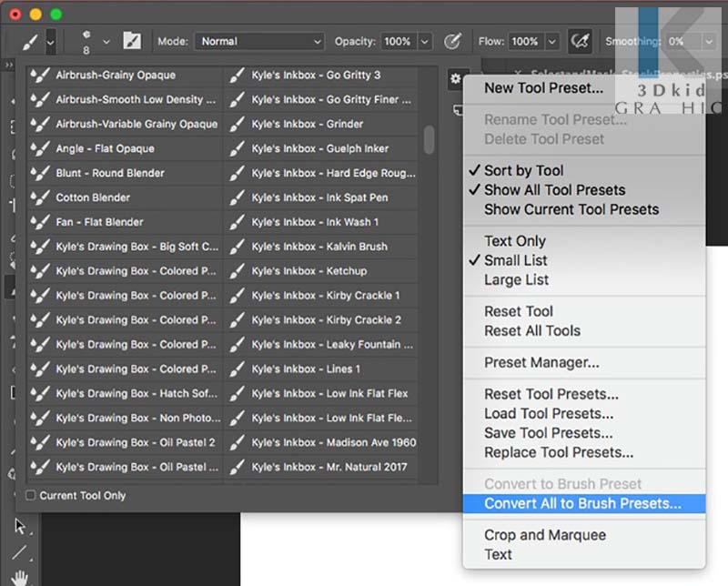This screenshot has height=586, width=728.
Task: Select Kyle's Drawing Box - Oil Pastel 2
Action: pyautogui.click(x=125, y=442)
